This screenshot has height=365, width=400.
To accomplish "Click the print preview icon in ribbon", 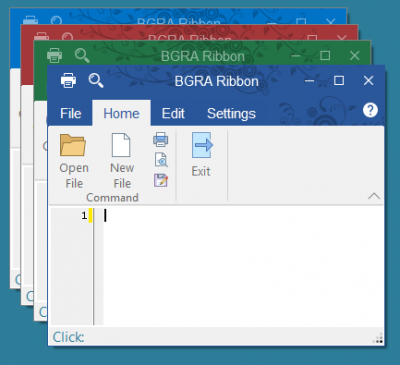I will pyautogui.click(x=161, y=160).
